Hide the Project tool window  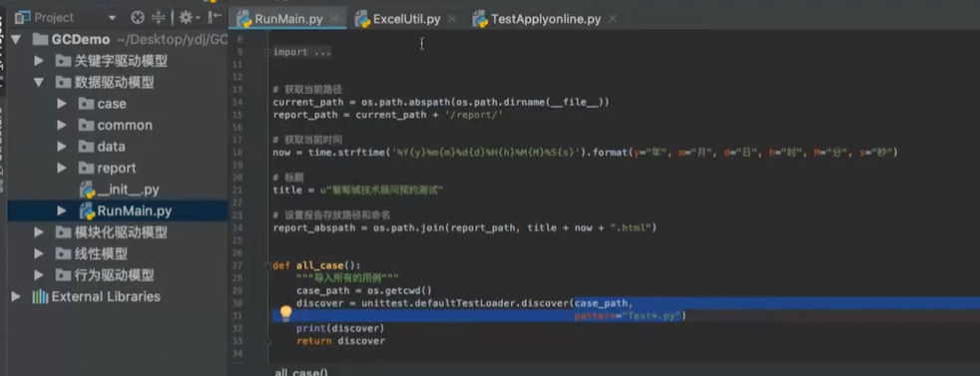pyautogui.click(x=215, y=18)
